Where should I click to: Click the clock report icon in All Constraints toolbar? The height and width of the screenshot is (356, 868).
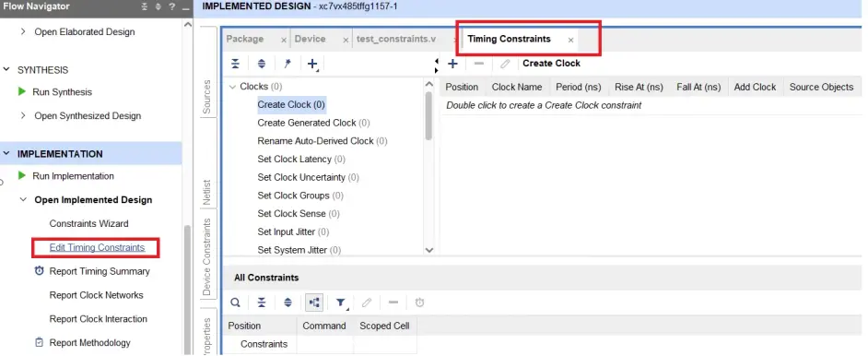point(419,303)
